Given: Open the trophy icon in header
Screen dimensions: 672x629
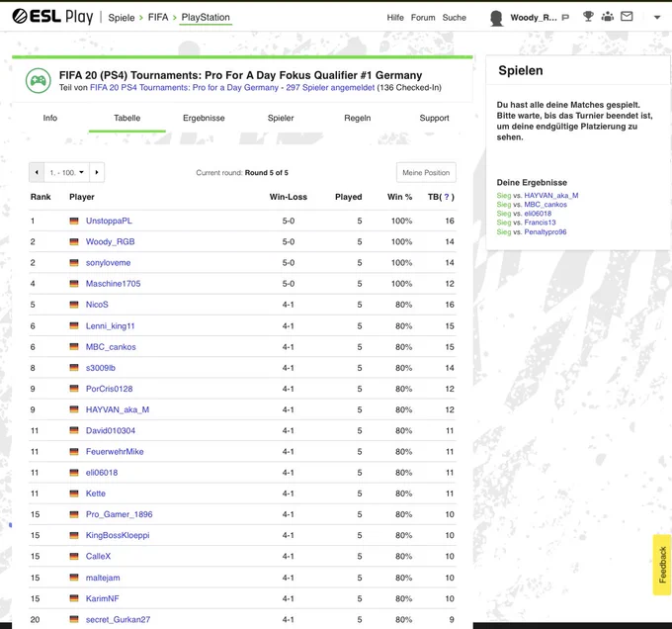Looking at the screenshot, I should (x=588, y=17).
